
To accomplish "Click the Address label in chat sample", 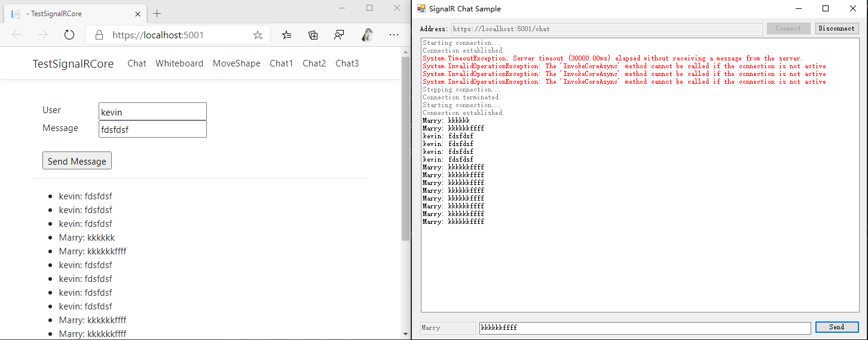I will click(434, 29).
